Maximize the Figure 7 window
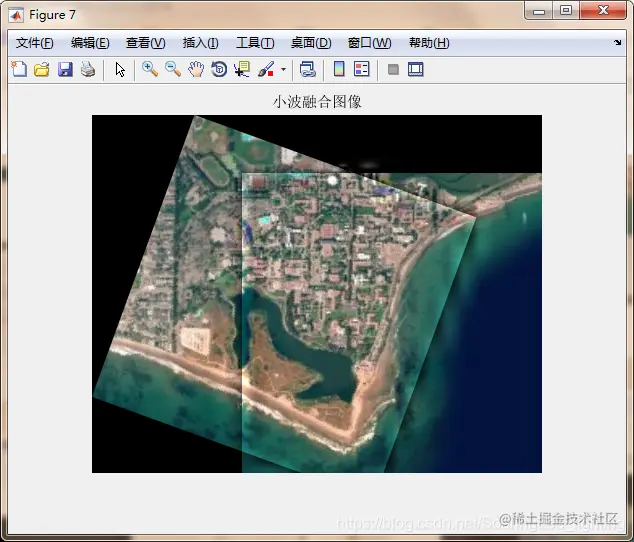This screenshot has width=634, height=542. (x=566, y=11)
